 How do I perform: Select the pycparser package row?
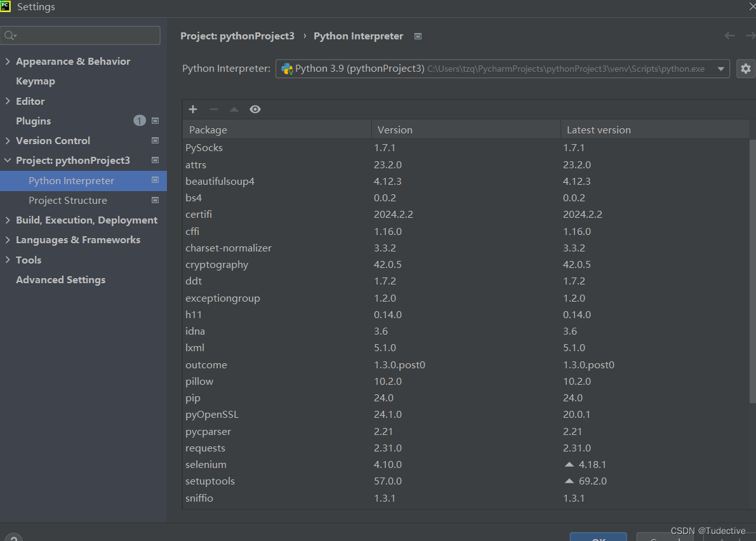pyautogui.click(x=466, y=431)
